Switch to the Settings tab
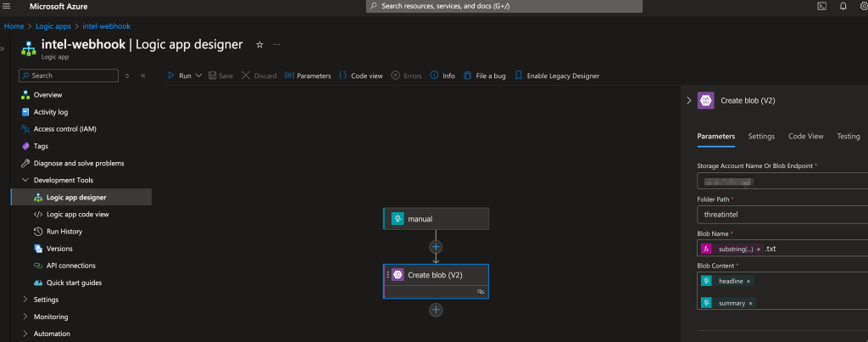Screen dimensions: 868x342 pyautogui.click(x=761, y=136)
